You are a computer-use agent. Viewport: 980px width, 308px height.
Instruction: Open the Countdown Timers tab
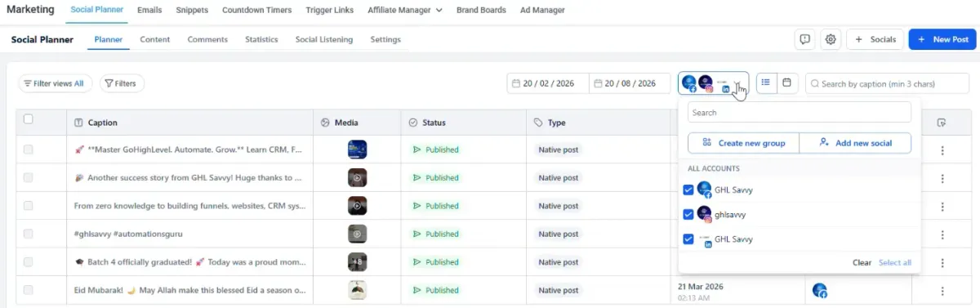pos(257,11)
